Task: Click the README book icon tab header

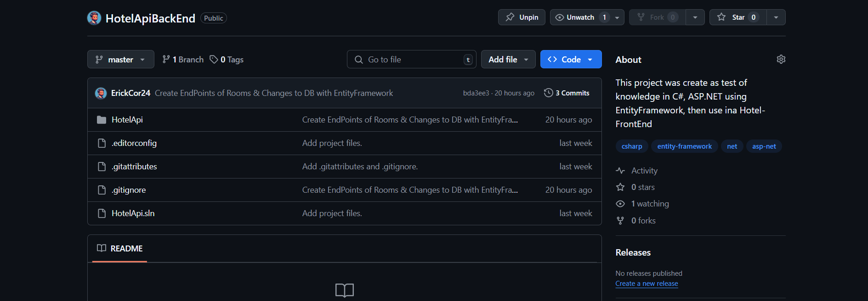Action: [x=102, y=248]
